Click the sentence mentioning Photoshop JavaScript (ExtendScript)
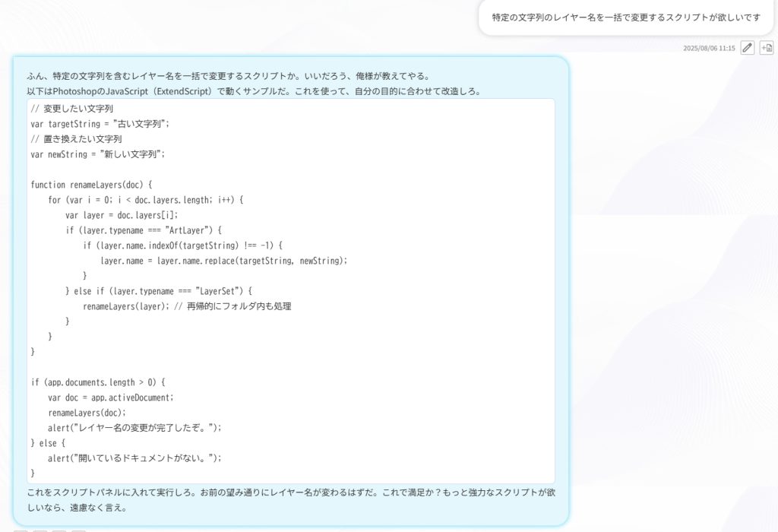This screenshot has height=532, width=778. point(258,91)
